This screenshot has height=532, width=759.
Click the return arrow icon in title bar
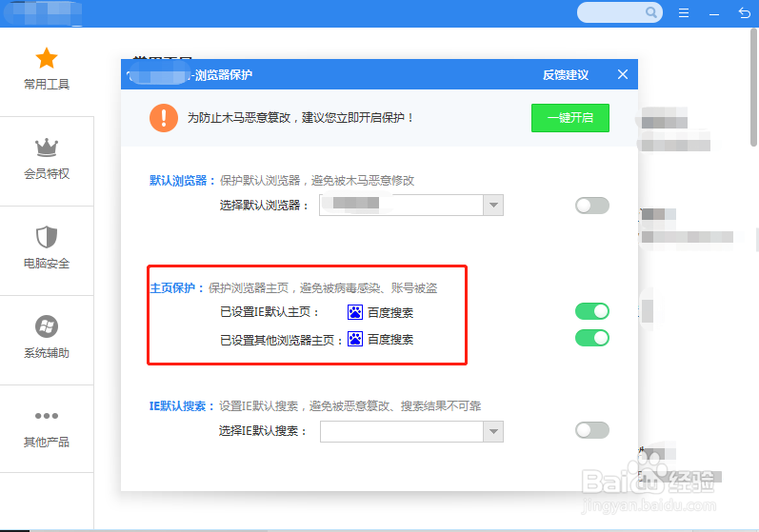pos(745,12)
